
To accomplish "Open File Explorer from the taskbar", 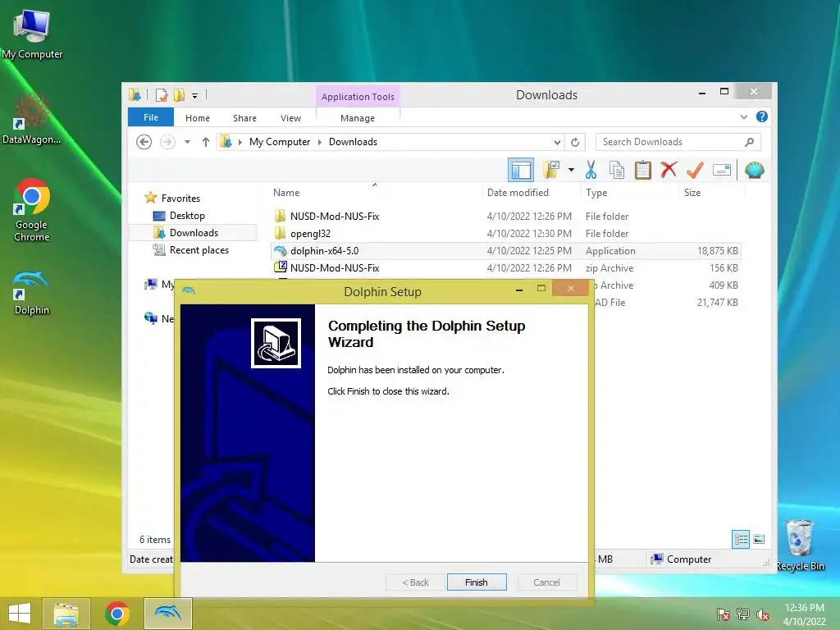I will click(x=66, y=614).
